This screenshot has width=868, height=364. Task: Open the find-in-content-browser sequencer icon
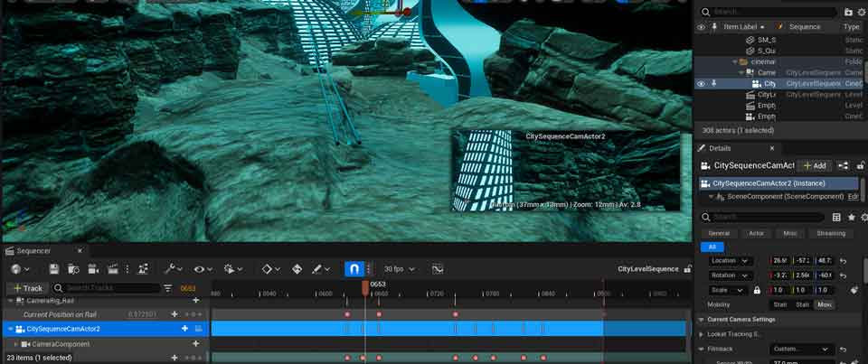[x=73, y=269]
